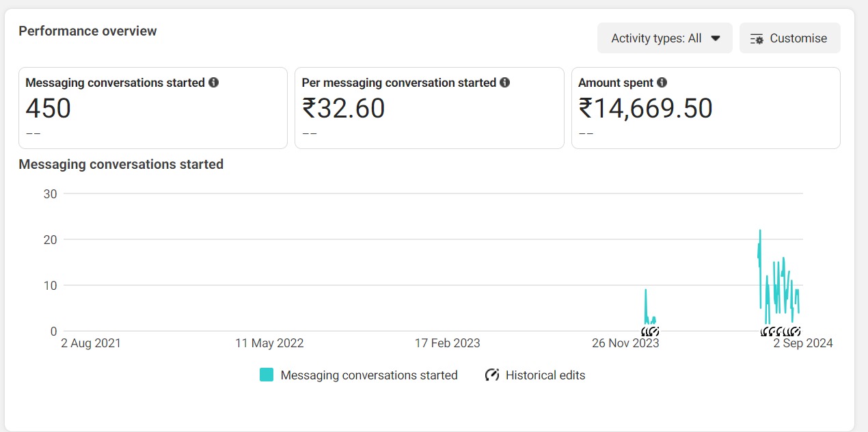Show info for Per messaging conversation started

click(x=505, y=83)
